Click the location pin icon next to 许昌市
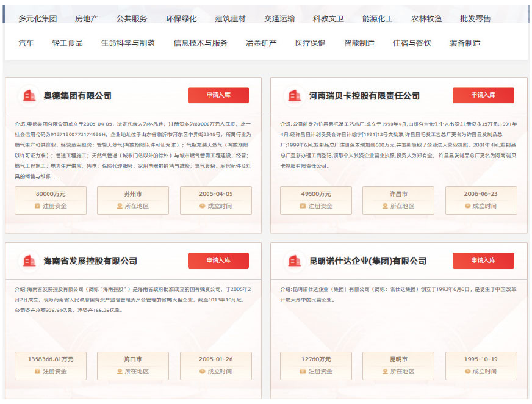This screenshot has width=532, height=404. [x=384, y=206]
